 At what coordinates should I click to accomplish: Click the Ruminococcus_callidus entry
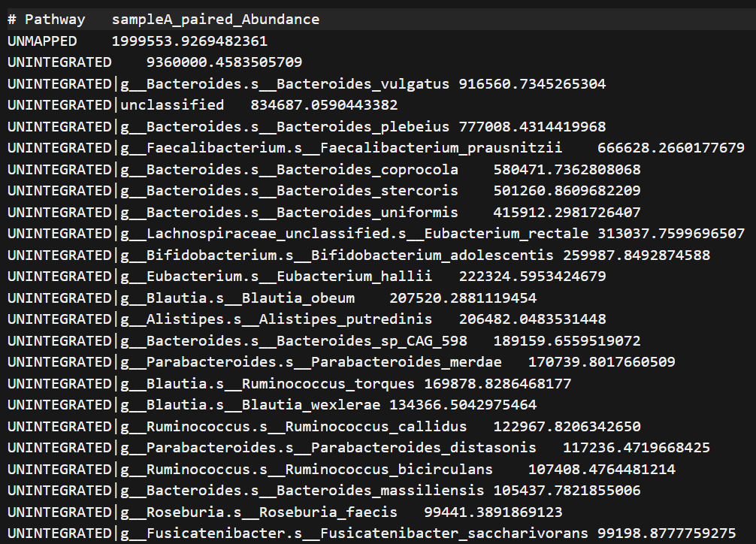point(376,428)
